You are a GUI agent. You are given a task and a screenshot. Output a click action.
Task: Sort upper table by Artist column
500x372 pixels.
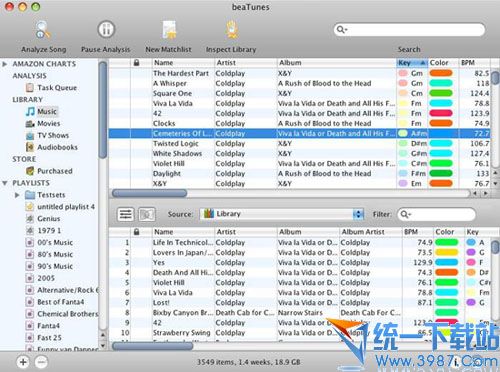[246, 63]
